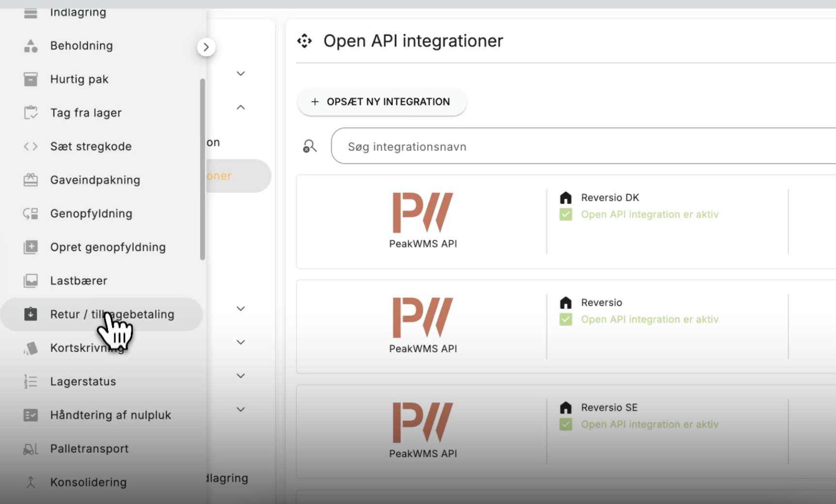Click the sidebar vertical scrollbar

tap(203, 169)
